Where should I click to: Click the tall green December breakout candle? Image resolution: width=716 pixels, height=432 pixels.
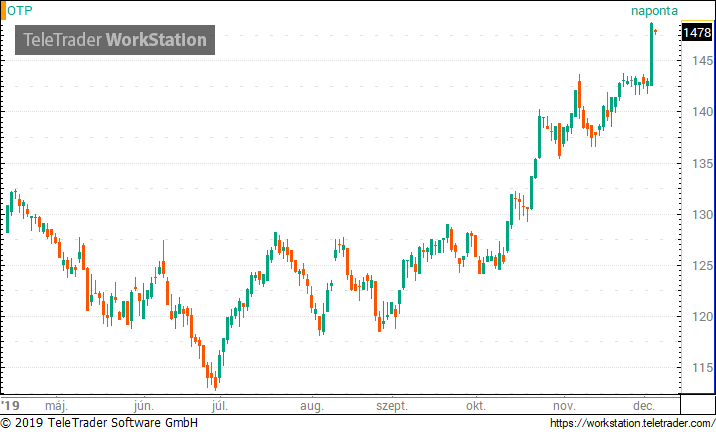(x=652, y=54)
